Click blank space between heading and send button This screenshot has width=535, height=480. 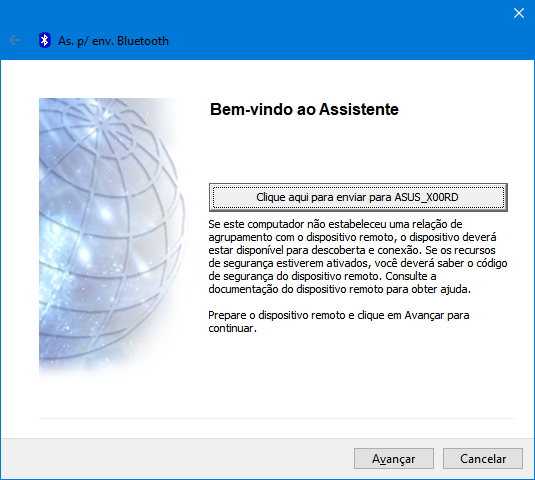[x=358, y=150]
